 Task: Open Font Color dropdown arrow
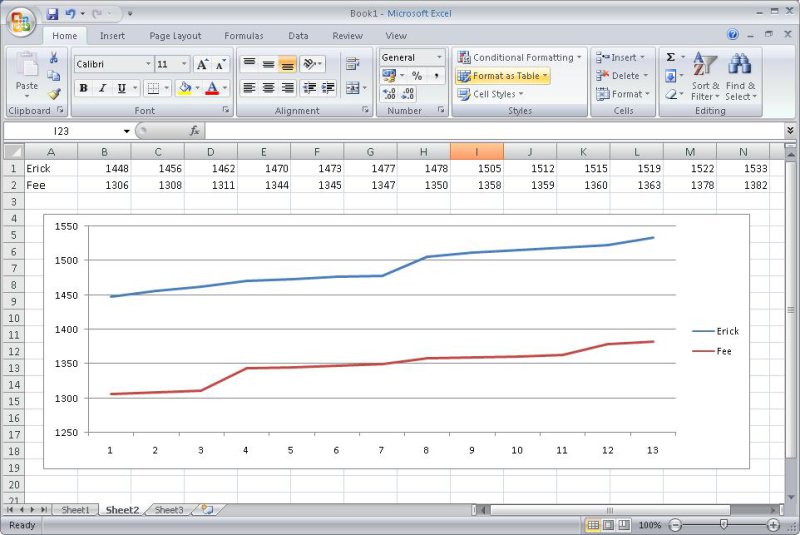(x=224, y=88)
